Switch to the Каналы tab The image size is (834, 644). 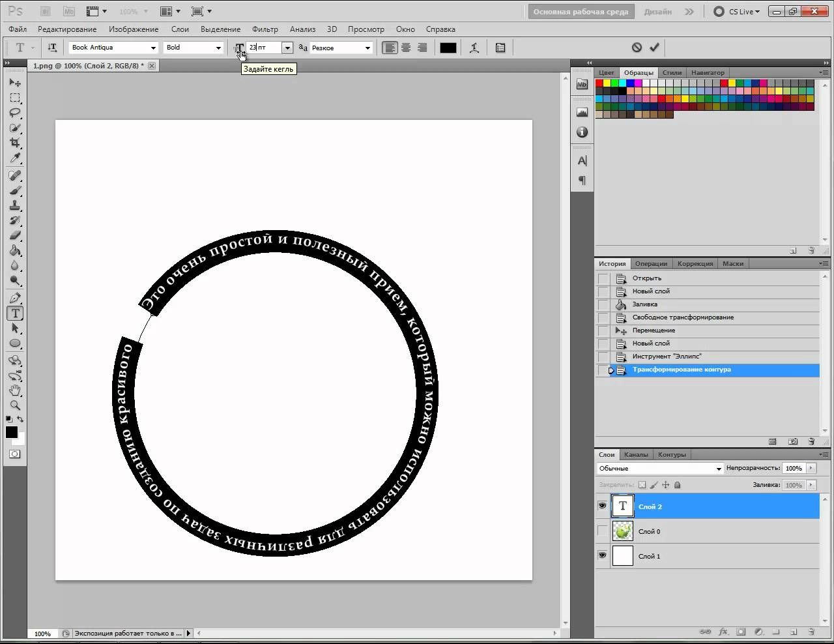[636, 455]
